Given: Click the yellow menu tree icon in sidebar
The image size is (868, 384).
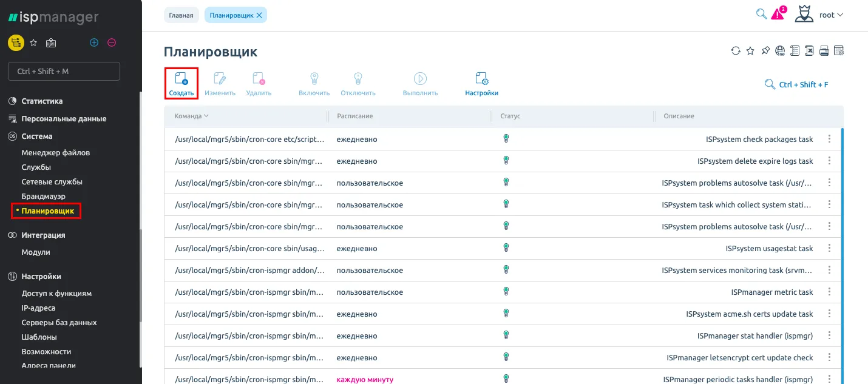Looking at the screenshot, I should click(x=16, y=42).
